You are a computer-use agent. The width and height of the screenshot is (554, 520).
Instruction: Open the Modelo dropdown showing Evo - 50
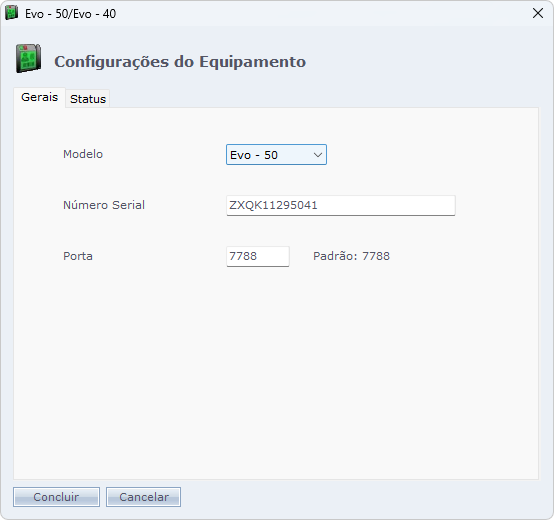coord(276,154)
